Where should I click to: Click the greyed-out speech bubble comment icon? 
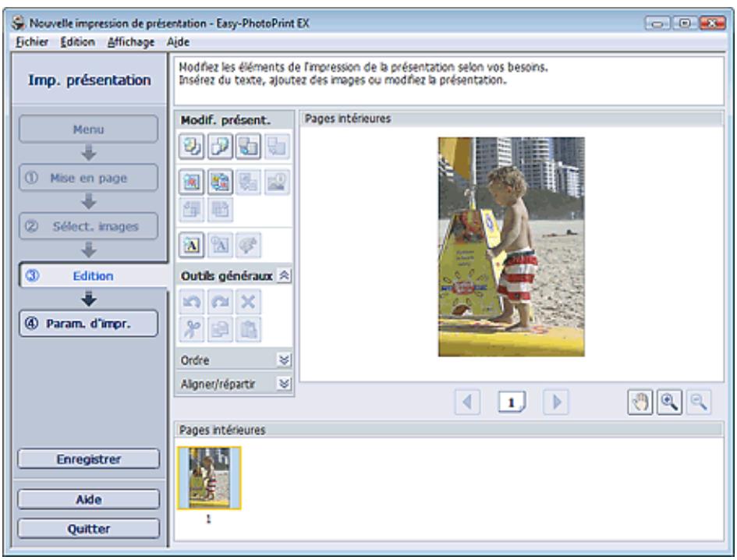248,245
